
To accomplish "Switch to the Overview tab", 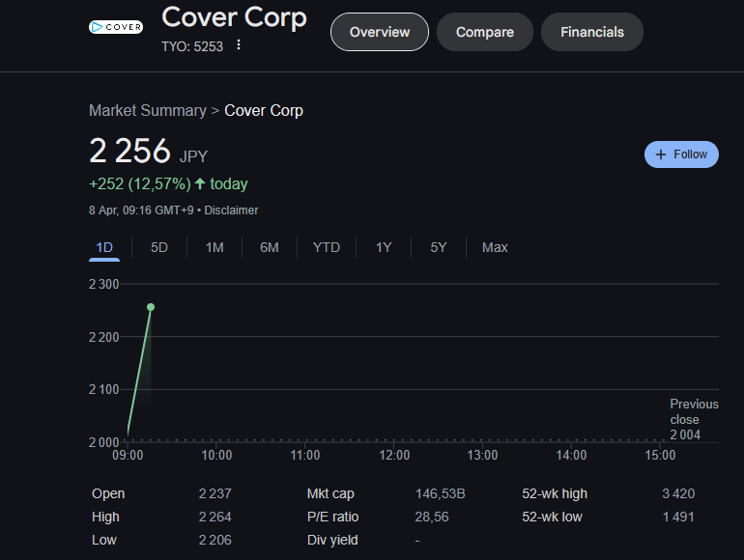I will (x=380, y=32).
